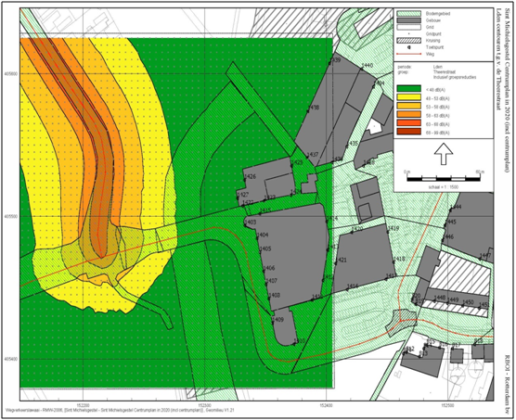Screen dimensions: 516x420
Task: Click the red Weg line legend symbol
Action: pos(408,54)
